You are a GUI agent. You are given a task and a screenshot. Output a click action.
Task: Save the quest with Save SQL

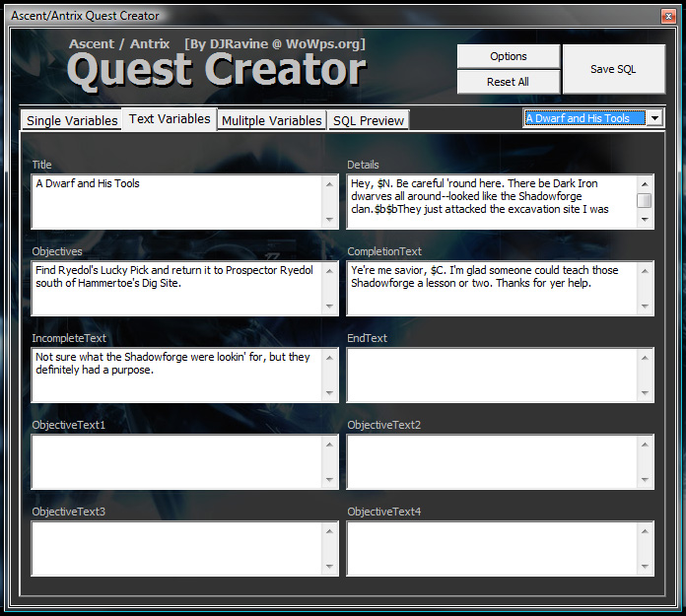(614, 69)
